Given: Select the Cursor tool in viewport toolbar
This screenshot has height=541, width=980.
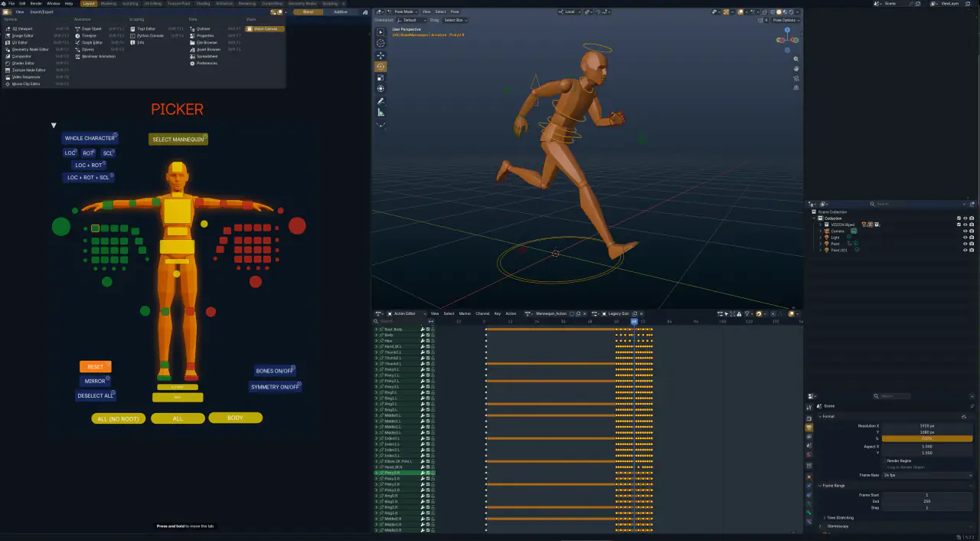Looking at the screenshot, I should (x=381, y=43).
